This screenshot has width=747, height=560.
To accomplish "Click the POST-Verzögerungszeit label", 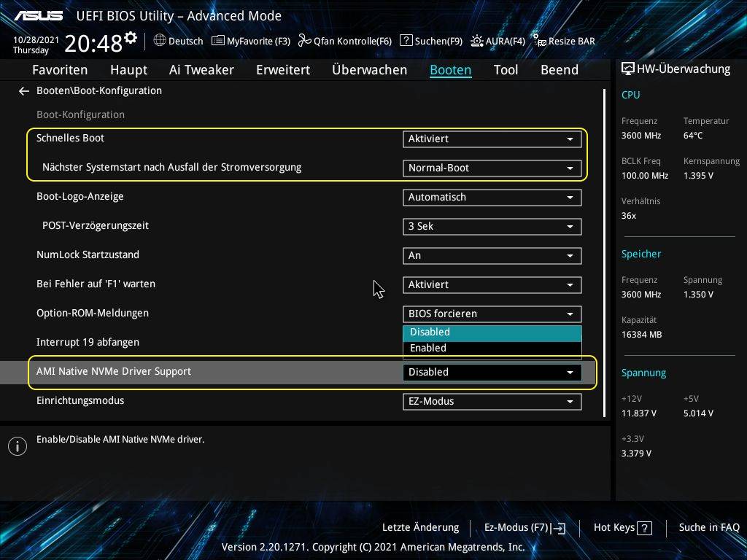I will 96,226.
